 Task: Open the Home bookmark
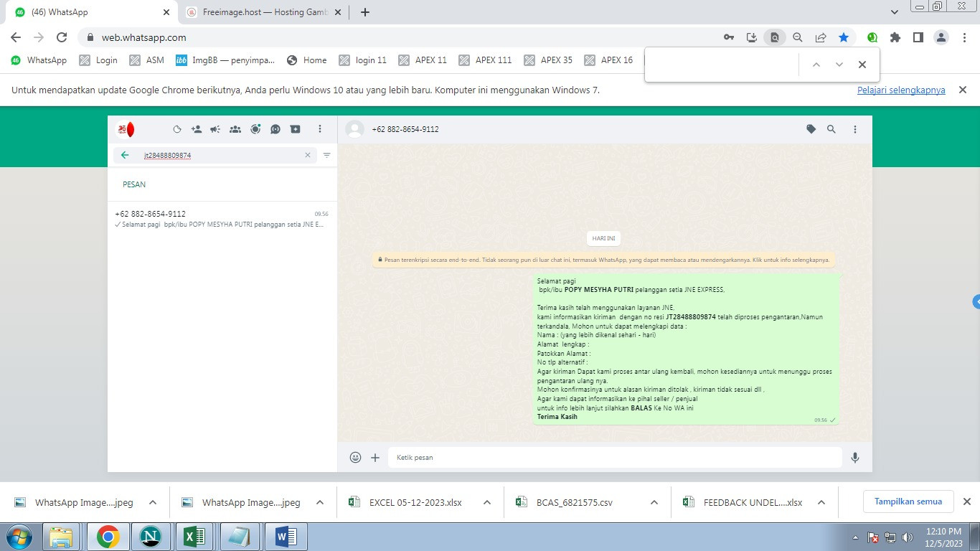(307, 60)
